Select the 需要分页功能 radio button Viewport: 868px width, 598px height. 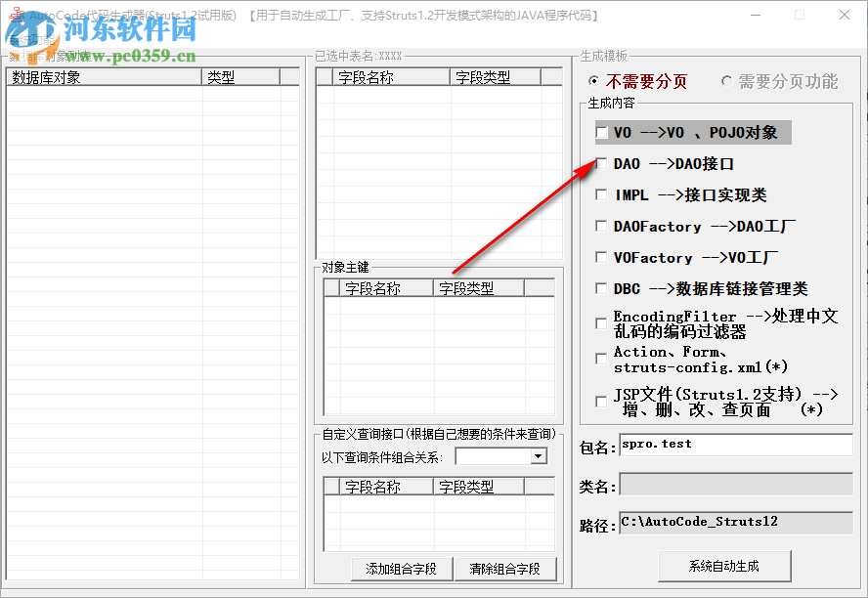click(726, 81)
